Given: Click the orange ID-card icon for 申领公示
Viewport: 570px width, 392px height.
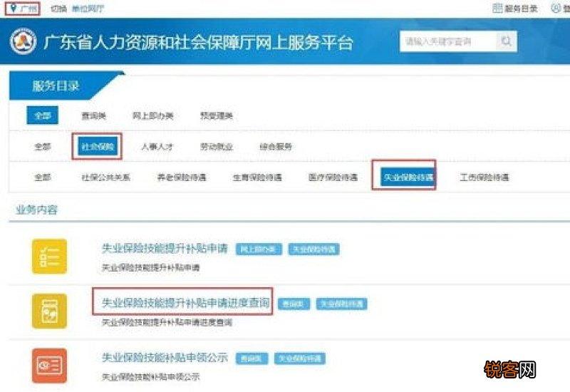Looking at the screenshot, I should click(49, 366).
